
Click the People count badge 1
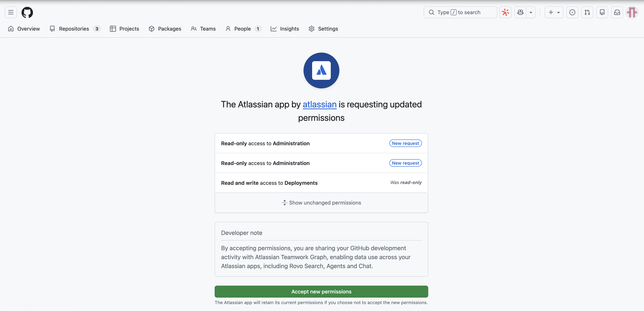pyautogui.click(x=258, y=29)
